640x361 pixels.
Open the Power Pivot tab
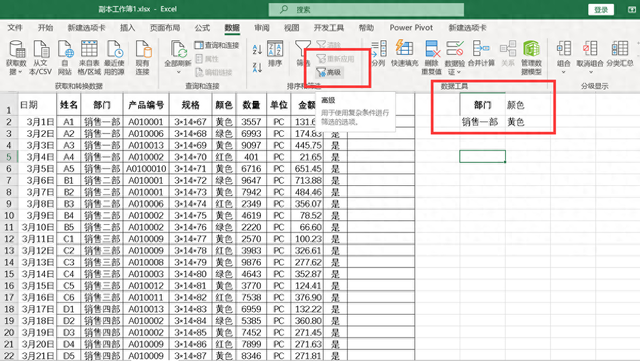pyautogui.click(x=411, y=28)
